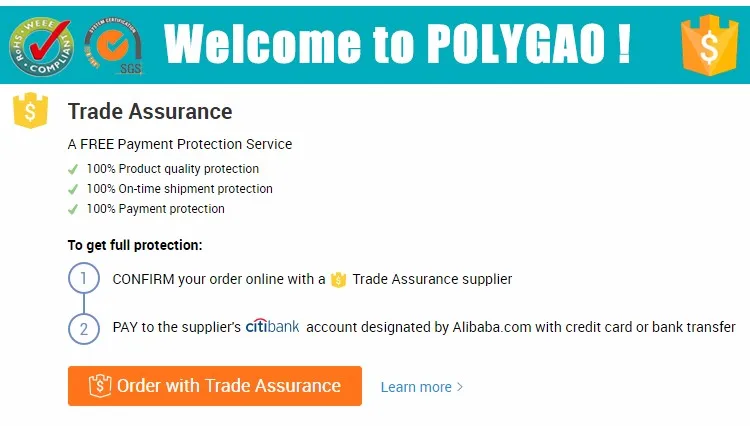Click the chevron next to Learn more

[460, 387]
